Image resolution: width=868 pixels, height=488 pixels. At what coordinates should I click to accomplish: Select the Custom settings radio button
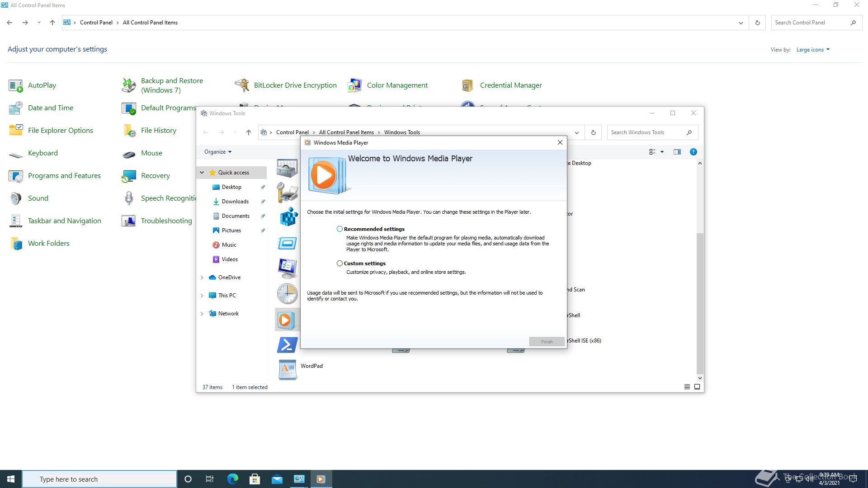pyautogui.click(x=340, y=263)
